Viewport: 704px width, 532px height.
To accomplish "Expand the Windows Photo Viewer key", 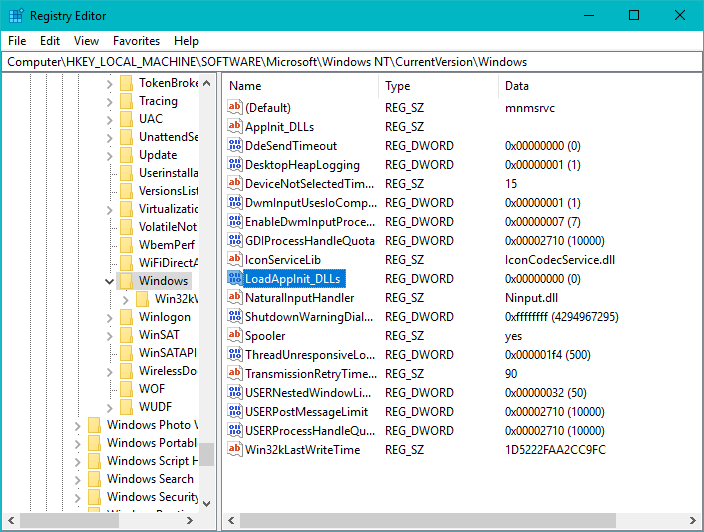I will click(77, 425).
